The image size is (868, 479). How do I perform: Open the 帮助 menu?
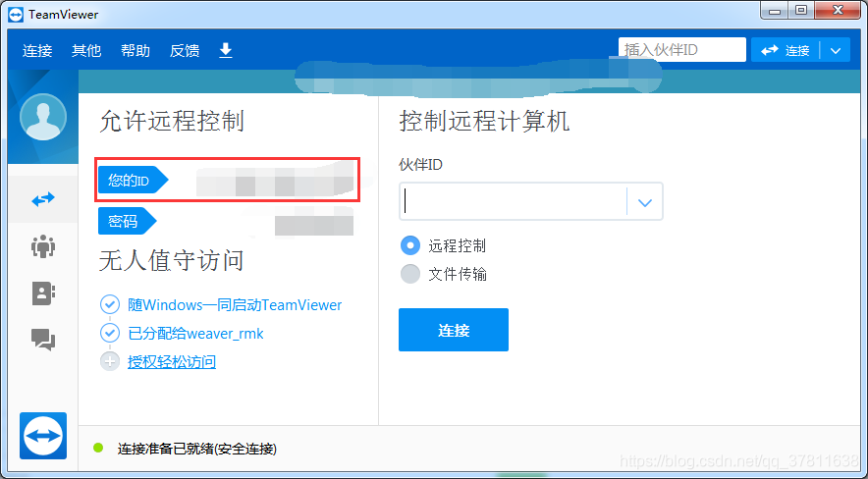[x=136, y=51]
